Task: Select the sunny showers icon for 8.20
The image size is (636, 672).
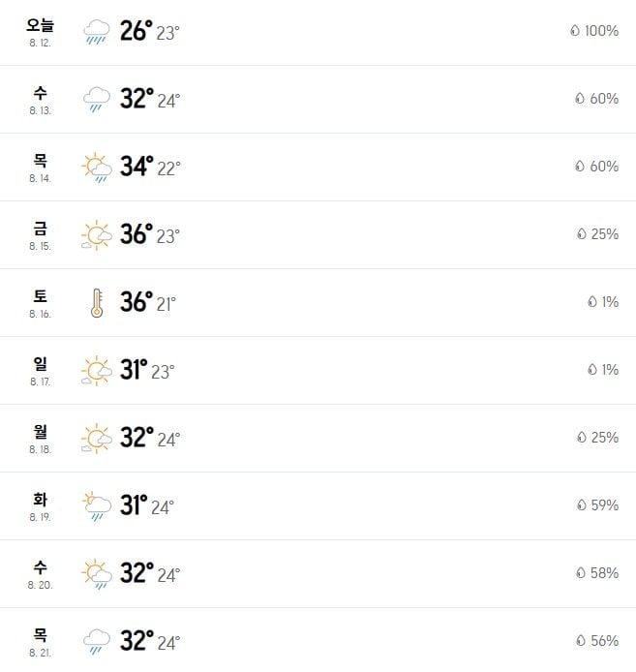Action: coord(97,574)
